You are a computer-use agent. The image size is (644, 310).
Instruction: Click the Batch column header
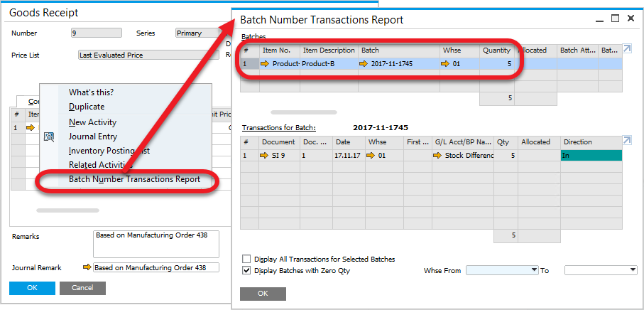pyautogui.click(x=399, y=50)
